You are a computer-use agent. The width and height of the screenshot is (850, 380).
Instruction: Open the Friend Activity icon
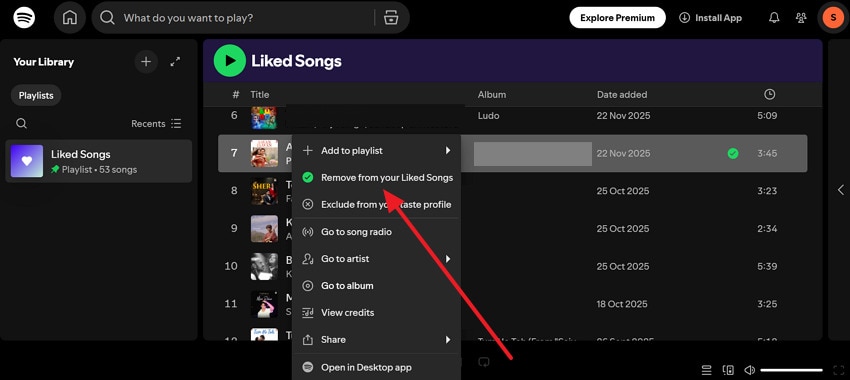coord(801,18)
